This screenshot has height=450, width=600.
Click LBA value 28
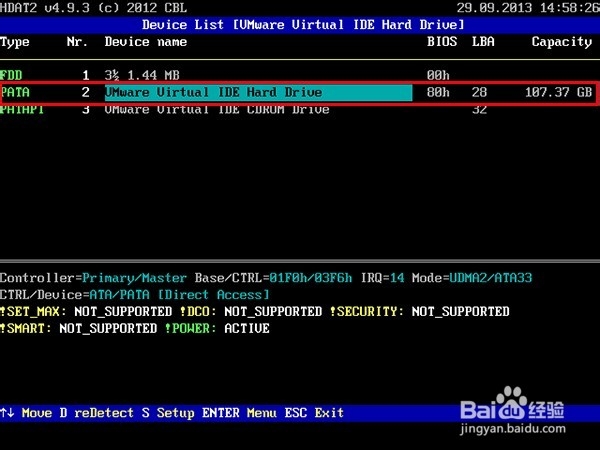[479, 92]
